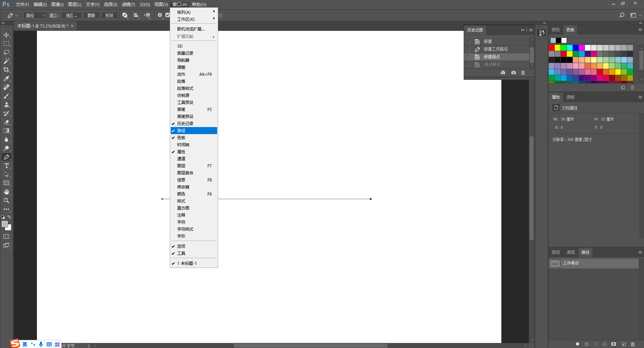This screenshot has height=348, width=644.
Task: Click the search icon in options bar
Action: tap(622, 15)
